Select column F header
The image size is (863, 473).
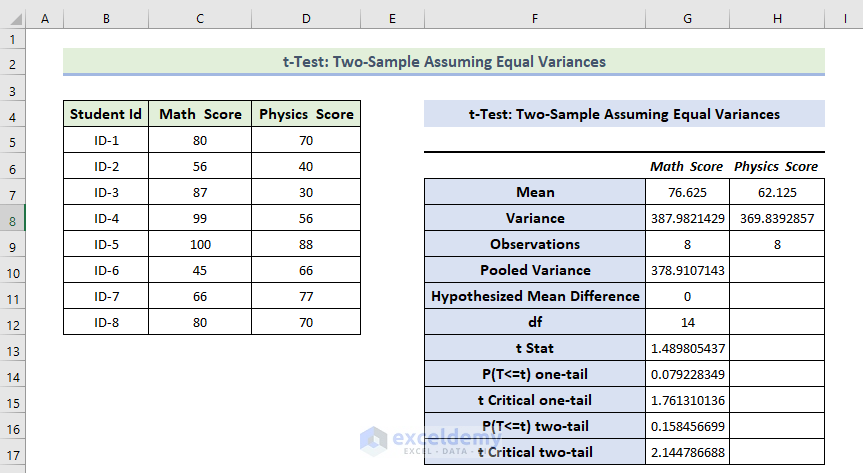pos(534,17)
